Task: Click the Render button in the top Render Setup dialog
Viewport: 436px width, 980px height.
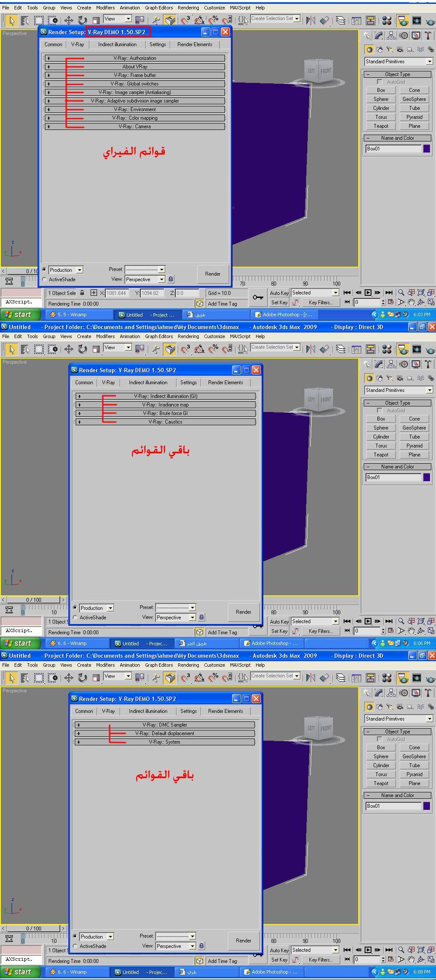Action: click(213, 274)
